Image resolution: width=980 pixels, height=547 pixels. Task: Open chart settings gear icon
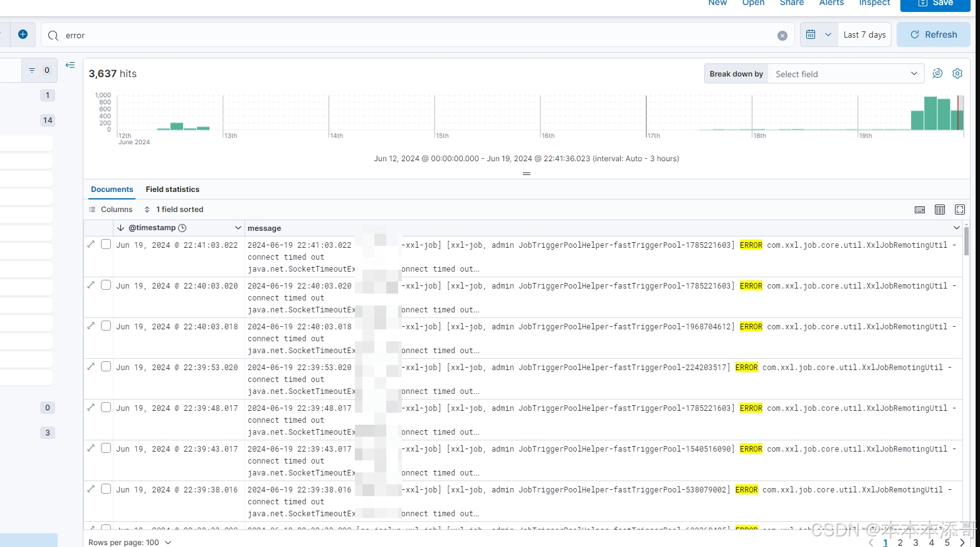click(957, 73)
